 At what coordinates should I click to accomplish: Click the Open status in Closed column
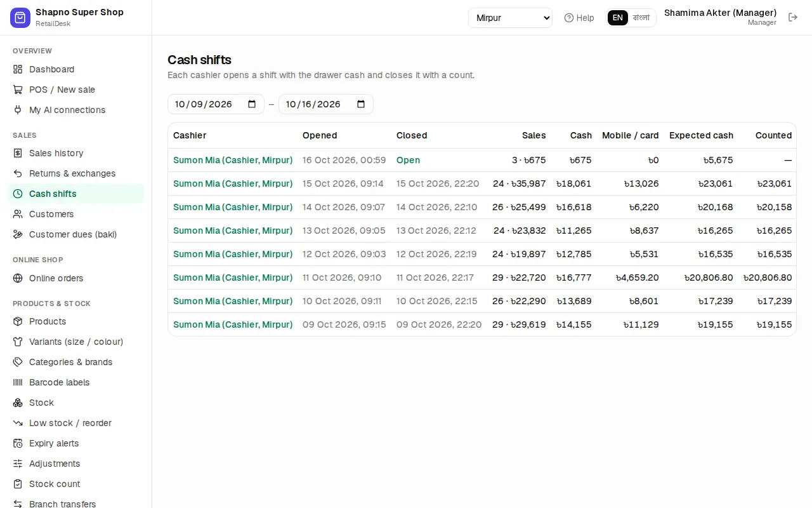click(408, 160)
